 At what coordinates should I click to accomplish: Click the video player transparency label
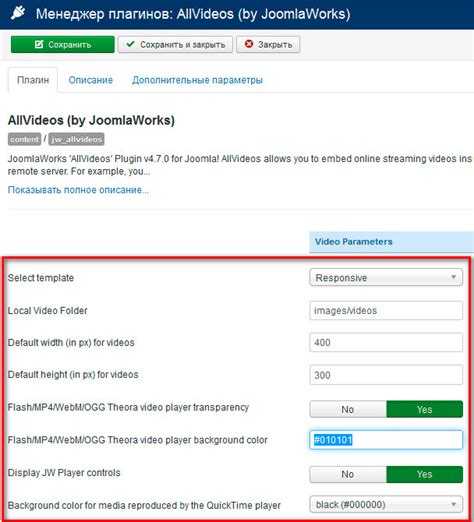point(128,407)
